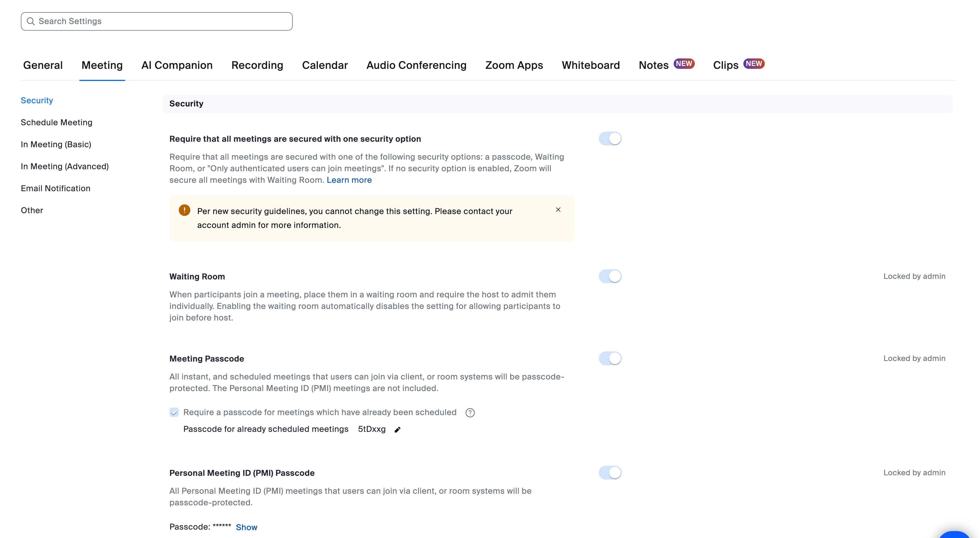The height and width of the screenshot is (538, 980).
Task: Open the Recording tab
Action: [257, 65]
